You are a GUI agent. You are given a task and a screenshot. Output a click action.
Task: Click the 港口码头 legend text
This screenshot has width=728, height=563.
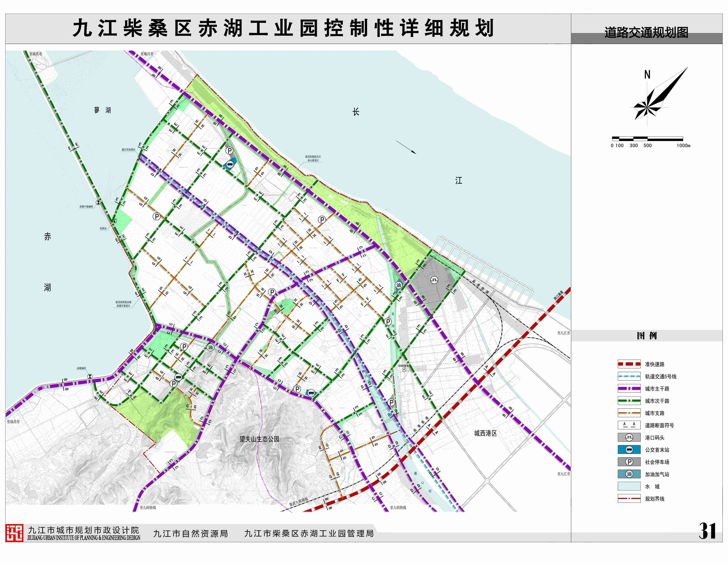655,438
